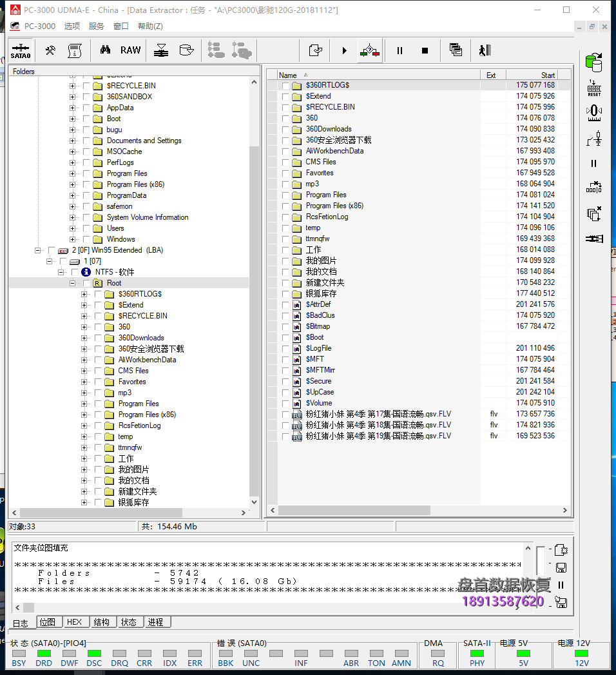Click the connector plug icon in sidebar
The height and width of the screenshot is (675, 616).
pyautogui.click(x=594, y=239)
